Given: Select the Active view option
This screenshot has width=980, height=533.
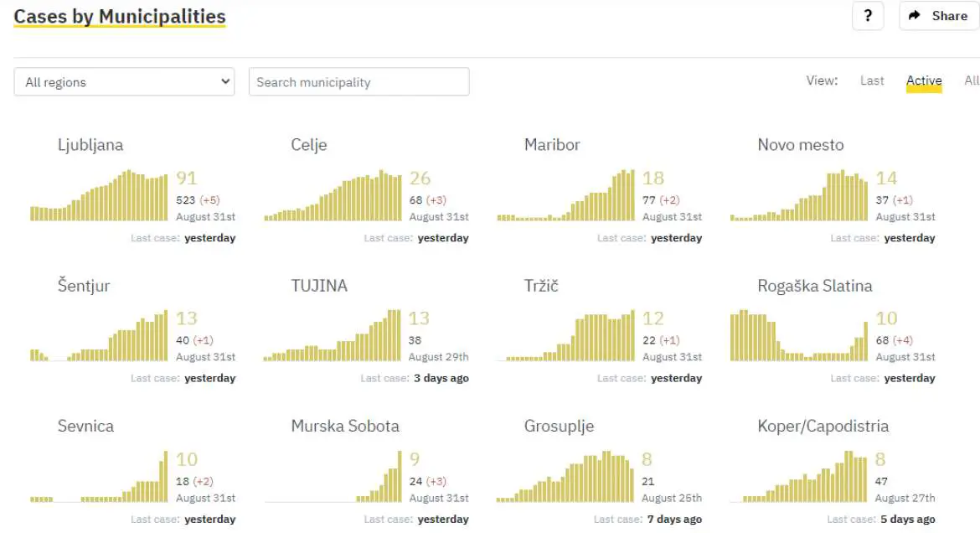Looking at the screenshot, I should click(924, 80).
